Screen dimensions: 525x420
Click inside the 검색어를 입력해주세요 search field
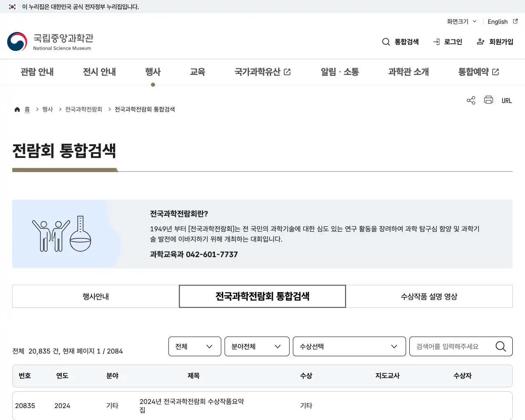tap(447, 346)
